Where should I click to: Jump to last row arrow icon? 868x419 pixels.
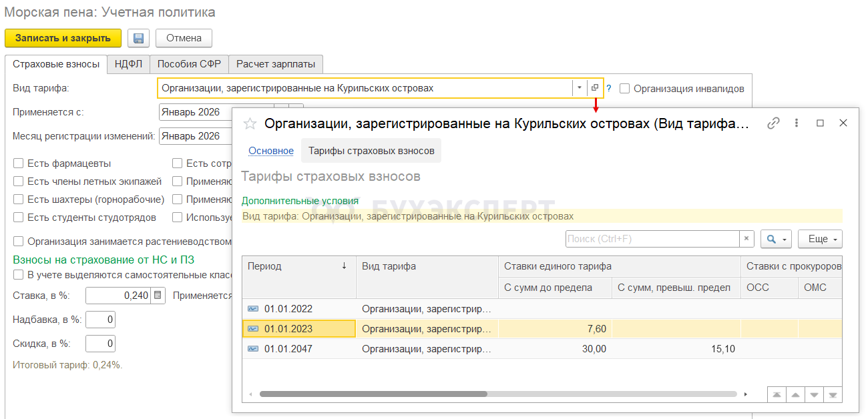tap(833, 394)
